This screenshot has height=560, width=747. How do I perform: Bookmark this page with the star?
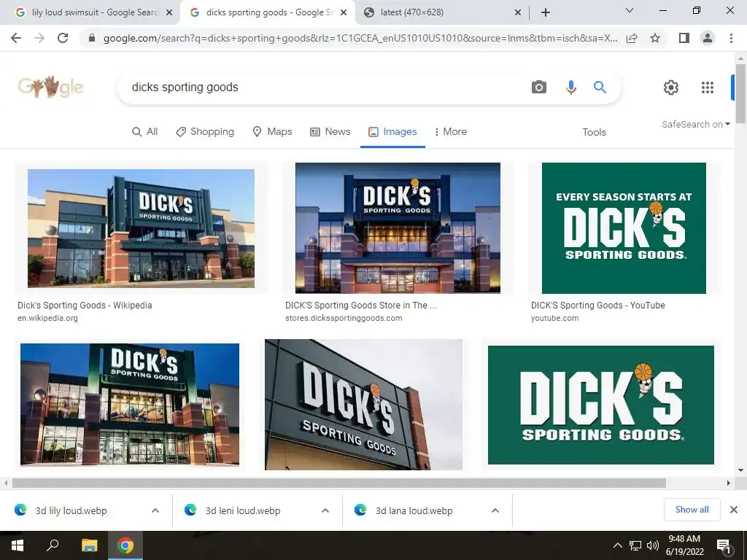(655, 38)
